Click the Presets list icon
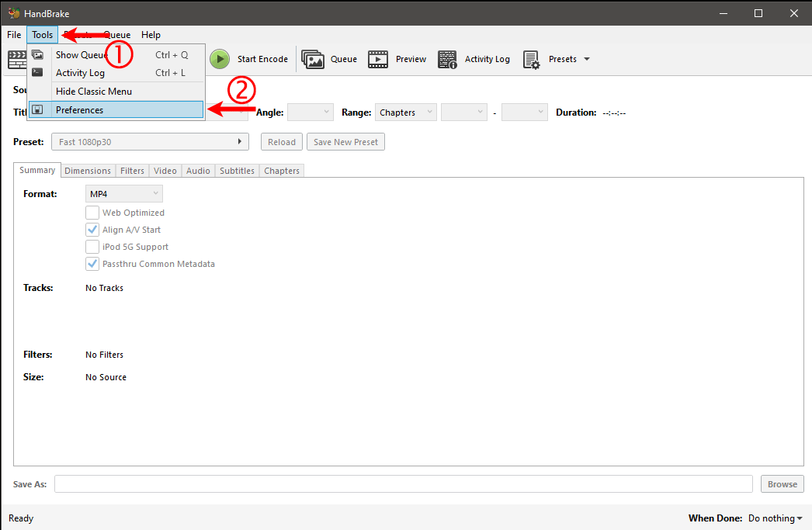This screenshot has height=530, width=812. click(531, 60)
